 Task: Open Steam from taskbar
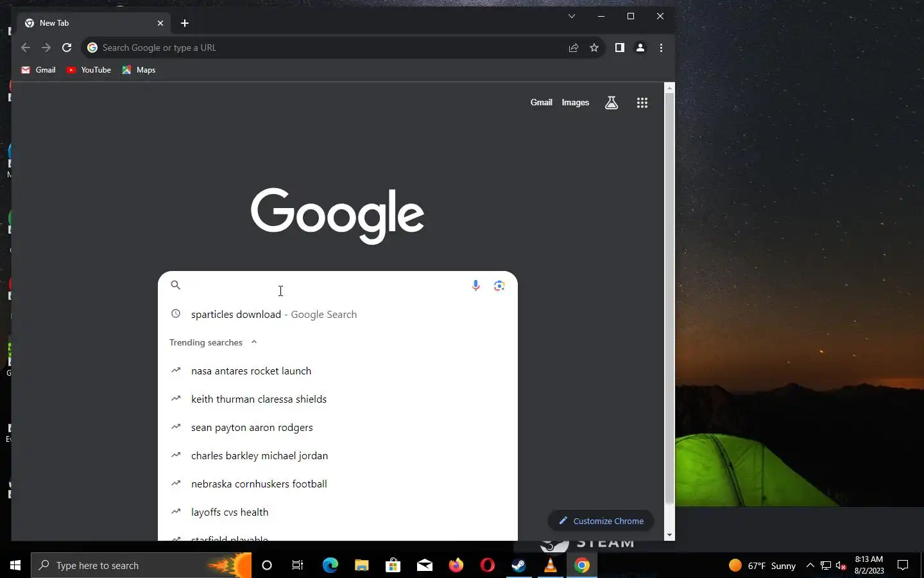pos(518,565)
